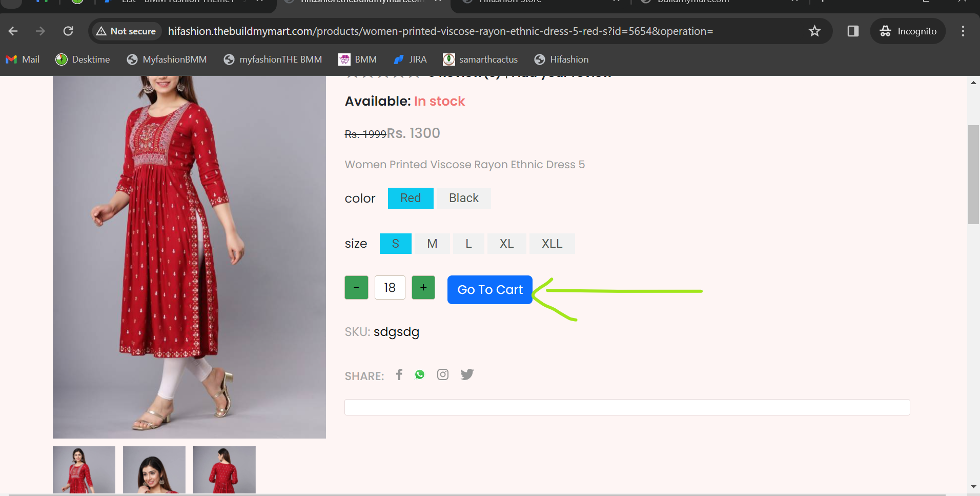Open the JIRA bookmark

pos(410,59)
